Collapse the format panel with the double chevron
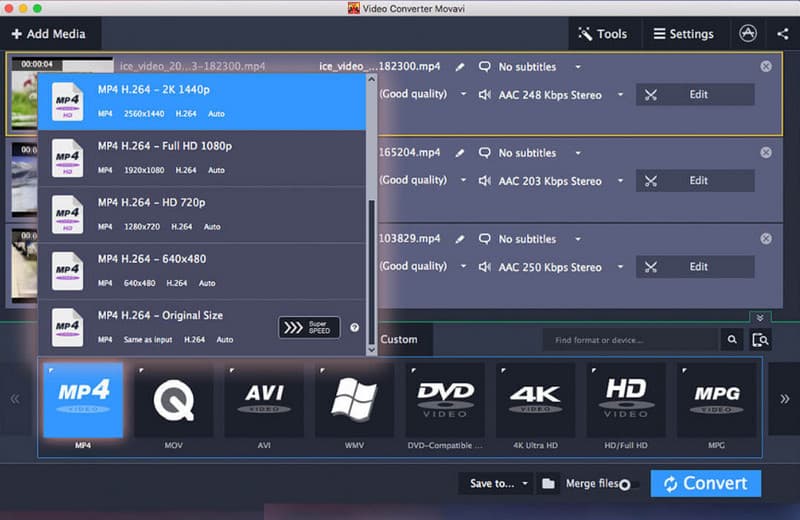The height and width of the screenshot is (520, 800). click(x=760, y=317)
